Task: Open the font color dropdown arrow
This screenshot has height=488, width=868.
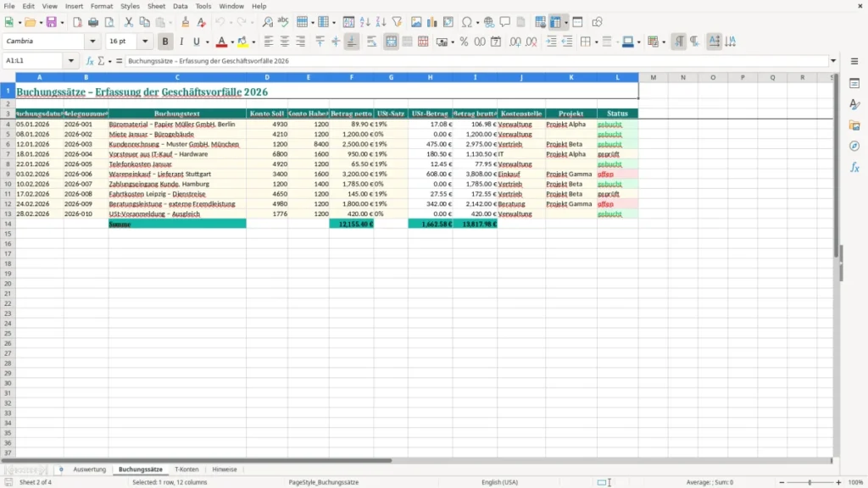Action: pyautogui.click(x=232, y=42)
